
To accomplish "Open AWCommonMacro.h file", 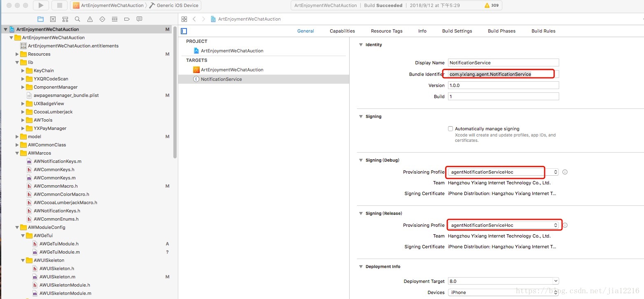I will click(x=56, y=186).
